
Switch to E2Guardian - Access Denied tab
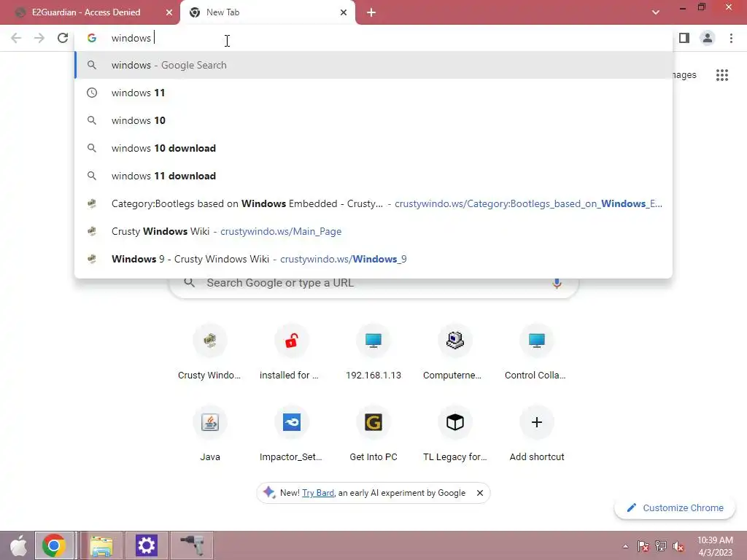(86, 12)
